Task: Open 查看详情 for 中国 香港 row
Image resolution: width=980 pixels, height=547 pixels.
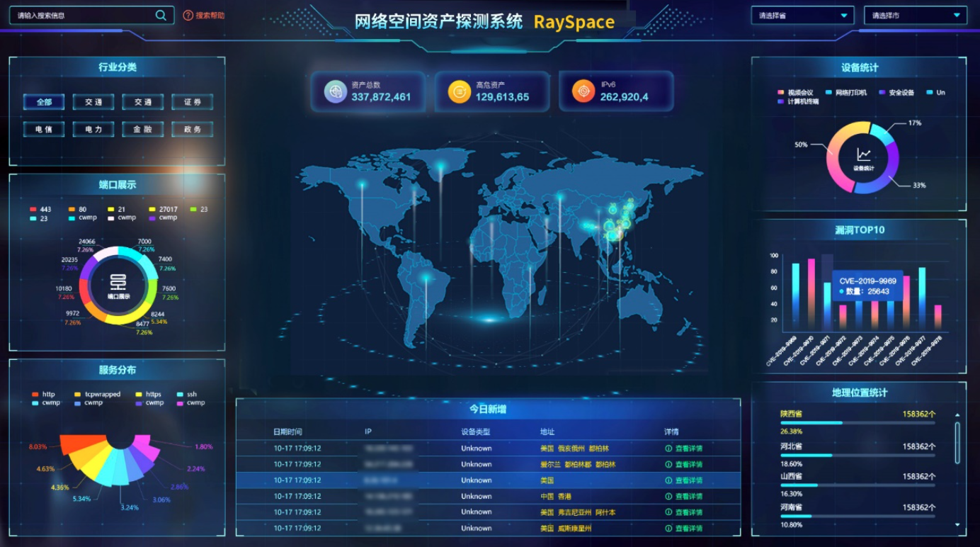Action: [x=689, y=497]
